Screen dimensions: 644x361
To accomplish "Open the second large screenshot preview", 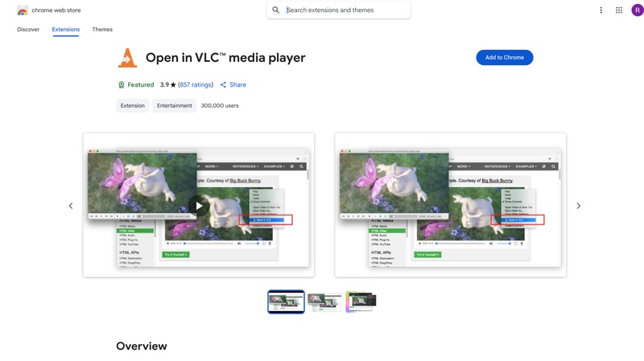I will [451, 205].
